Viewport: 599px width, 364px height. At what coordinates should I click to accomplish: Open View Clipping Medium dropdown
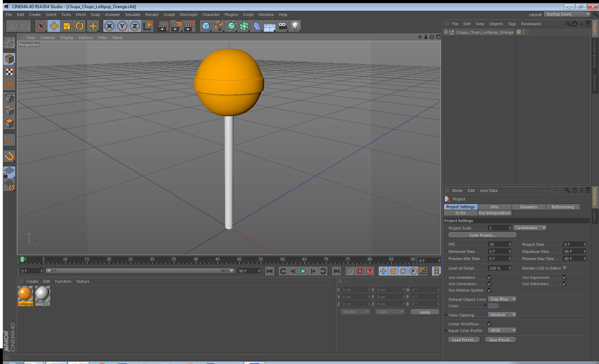502,315
